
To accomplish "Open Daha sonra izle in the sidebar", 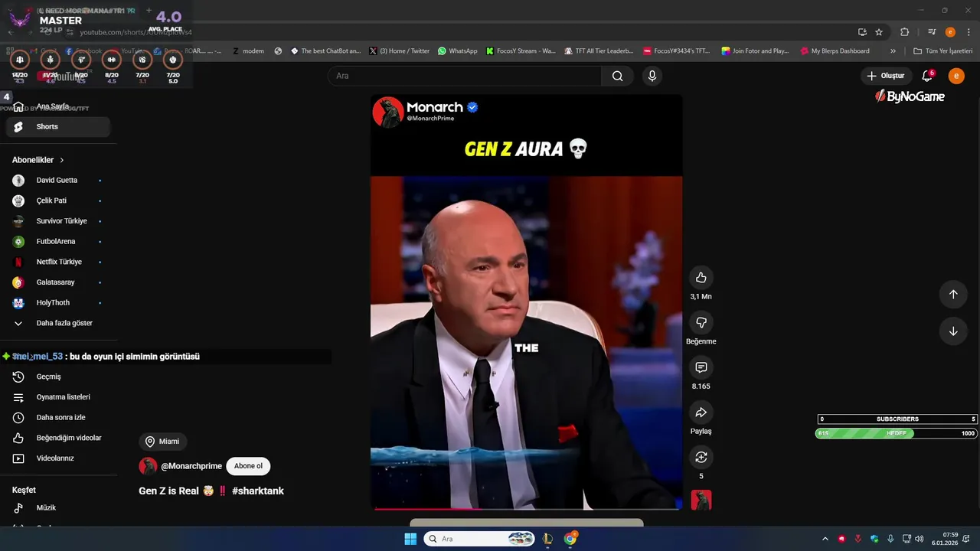I will click(x=58, y=418).
